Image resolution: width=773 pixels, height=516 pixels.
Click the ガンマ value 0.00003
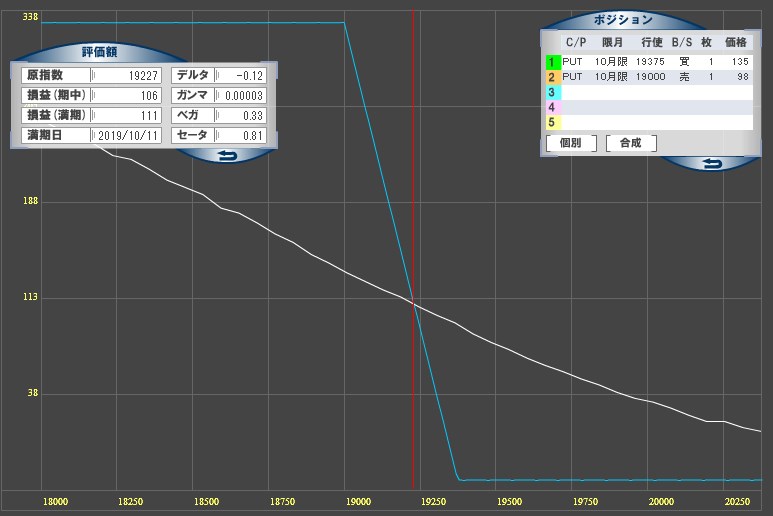tap(241, 95)
